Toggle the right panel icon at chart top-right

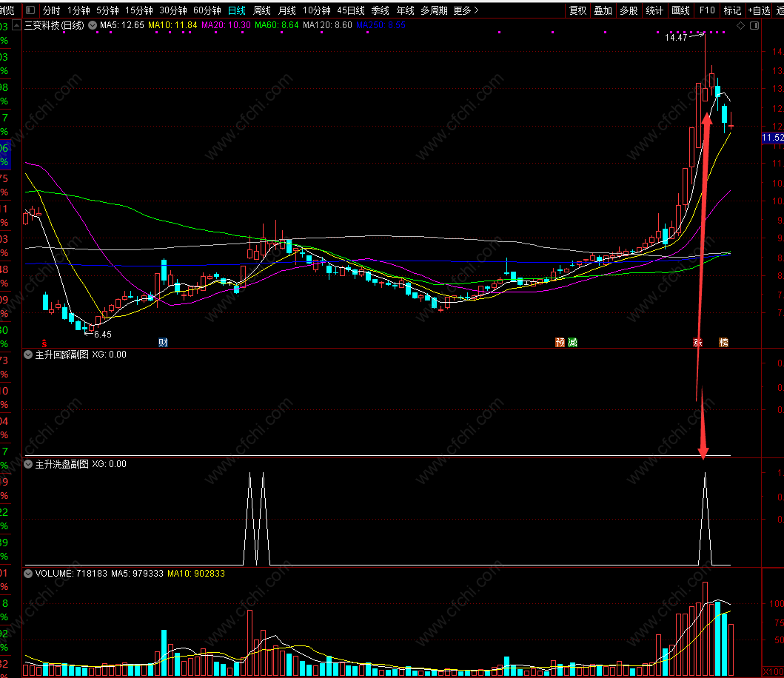754,25
